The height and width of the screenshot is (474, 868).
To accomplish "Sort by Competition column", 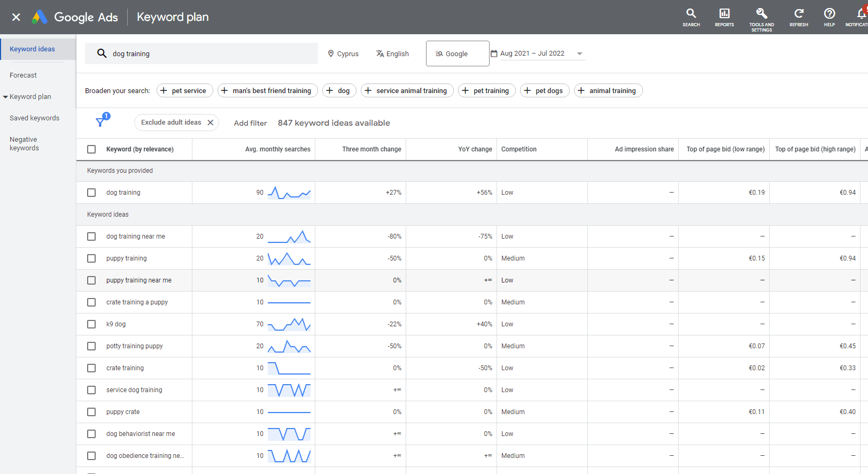I will tap(518, 149).
